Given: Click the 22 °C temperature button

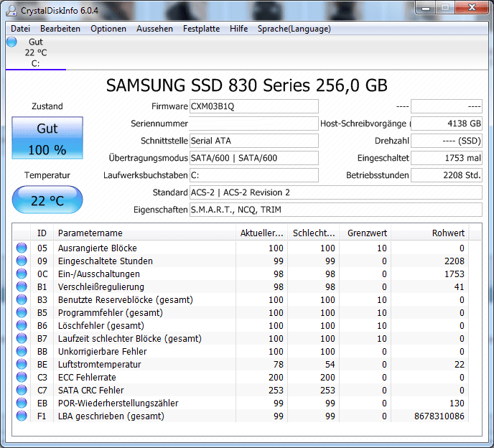Looking at the screenshot, I should (x=47, y=200).
